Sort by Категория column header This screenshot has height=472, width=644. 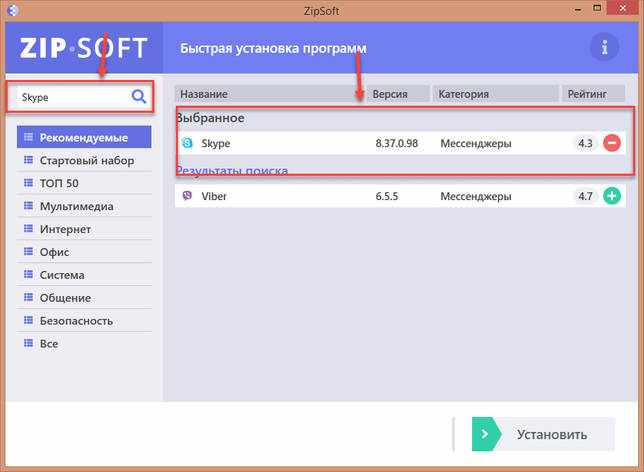[495, 94]
